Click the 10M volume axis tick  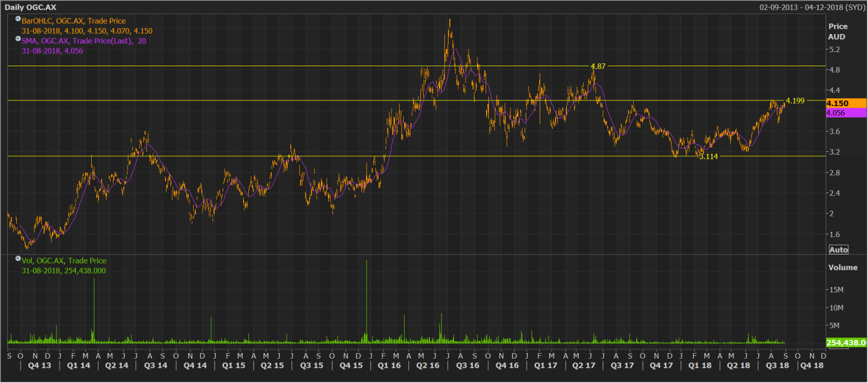[x=837, y=308]
